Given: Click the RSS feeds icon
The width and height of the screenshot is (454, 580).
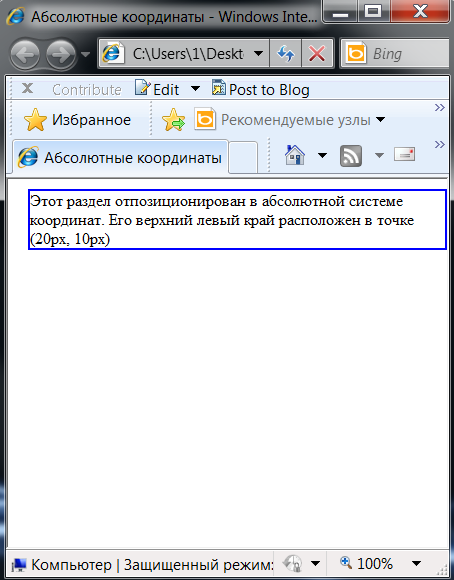Looking at the screenshot, I should [x=351, y=156].
